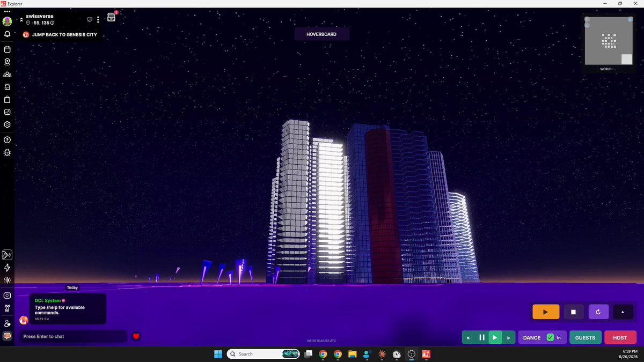This screenshot has height=362, width=644.
Task: Select the GUESTS tab
Action: pyautogui.click(x=585, y=337)
